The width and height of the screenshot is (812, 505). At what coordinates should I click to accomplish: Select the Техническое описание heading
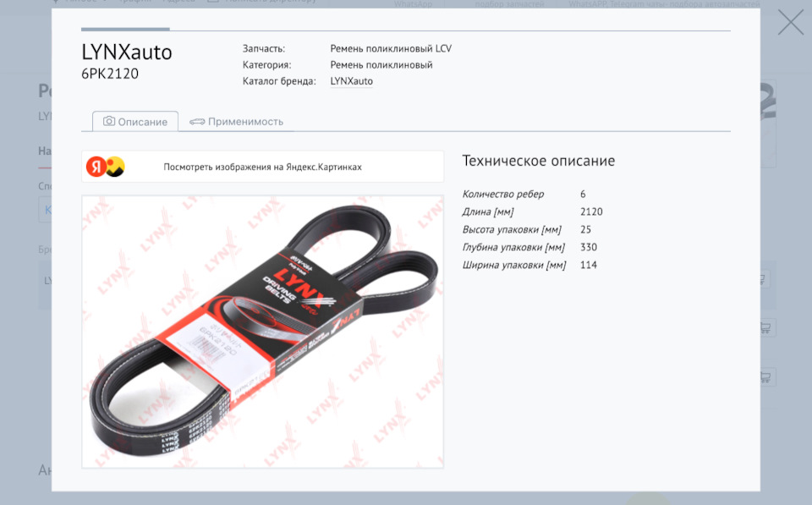(539, 161)
